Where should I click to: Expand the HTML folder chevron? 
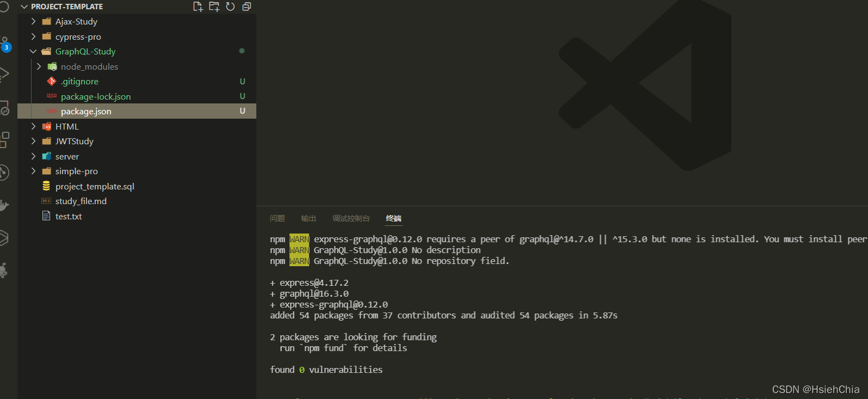(33, 126)
